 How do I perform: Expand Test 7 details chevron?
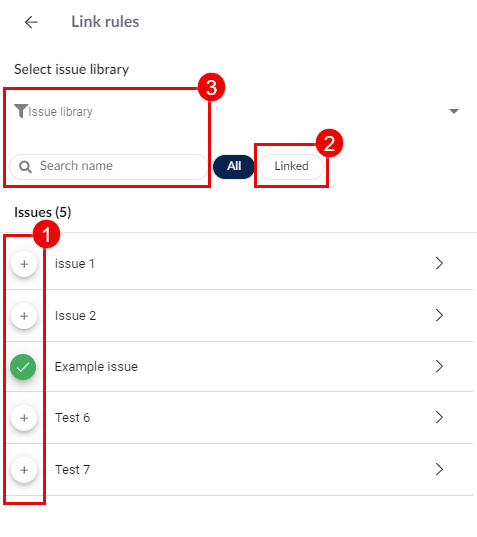click(x=439, y=469)
